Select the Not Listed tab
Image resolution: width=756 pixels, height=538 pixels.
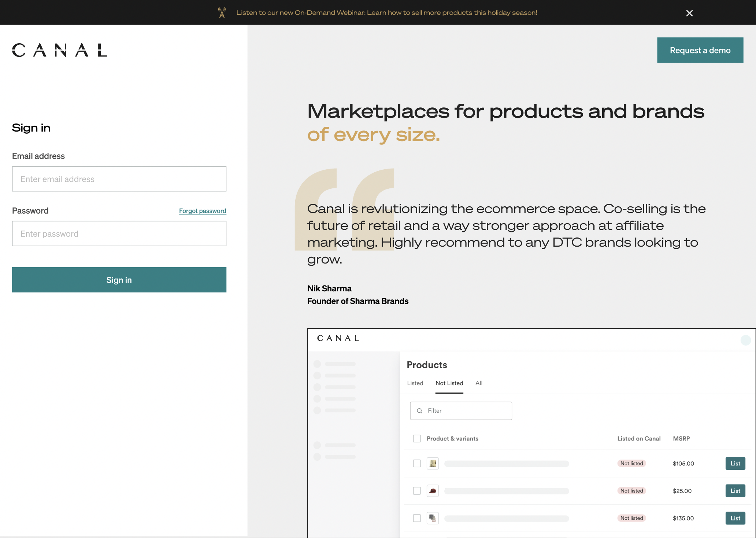[x=449, y=383]
